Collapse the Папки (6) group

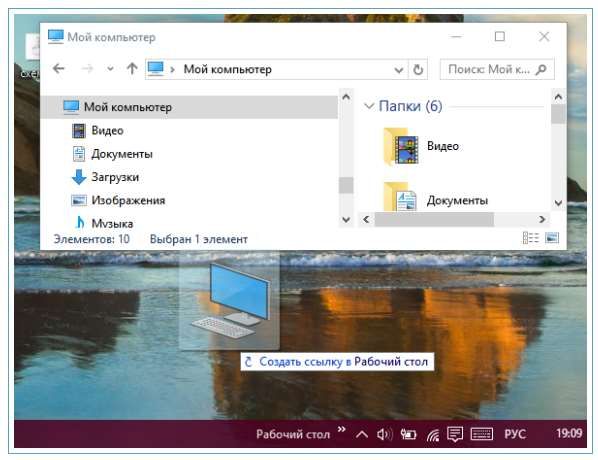click(x=369, y=106)
